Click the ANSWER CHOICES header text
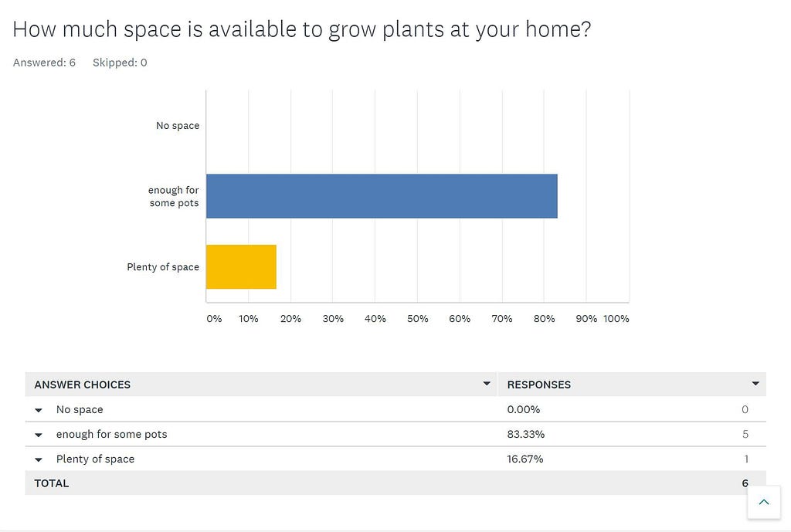The width and height of the screenshot is (791, 532). (82, 385)
